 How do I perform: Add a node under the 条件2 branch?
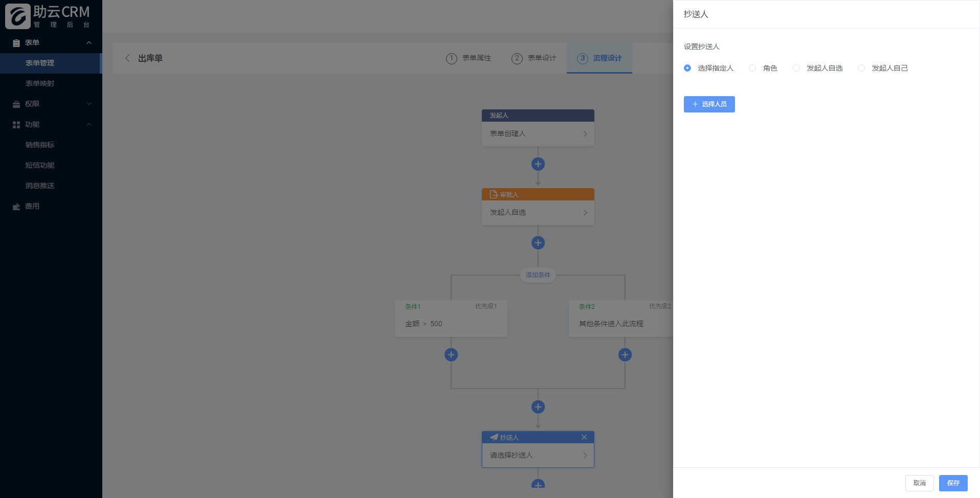(x=625, y=355)
